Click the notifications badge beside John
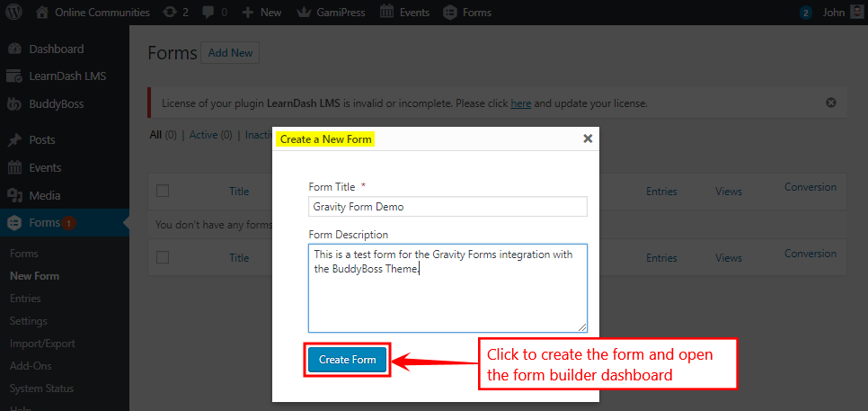This screenshot has width=868, height=411. [x=805, y=13]
